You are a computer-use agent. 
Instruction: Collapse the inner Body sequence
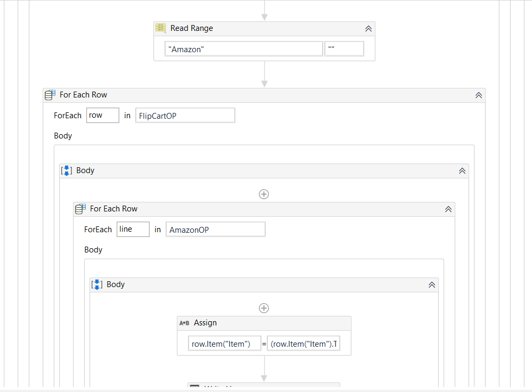tap(432, 285)
